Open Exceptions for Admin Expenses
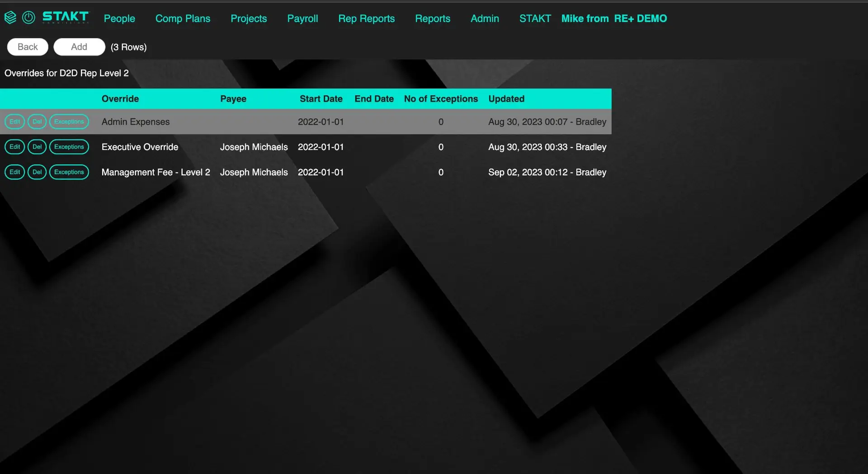Screen dimensions: 868x474 pyautogui.click(x=69, y=122)
